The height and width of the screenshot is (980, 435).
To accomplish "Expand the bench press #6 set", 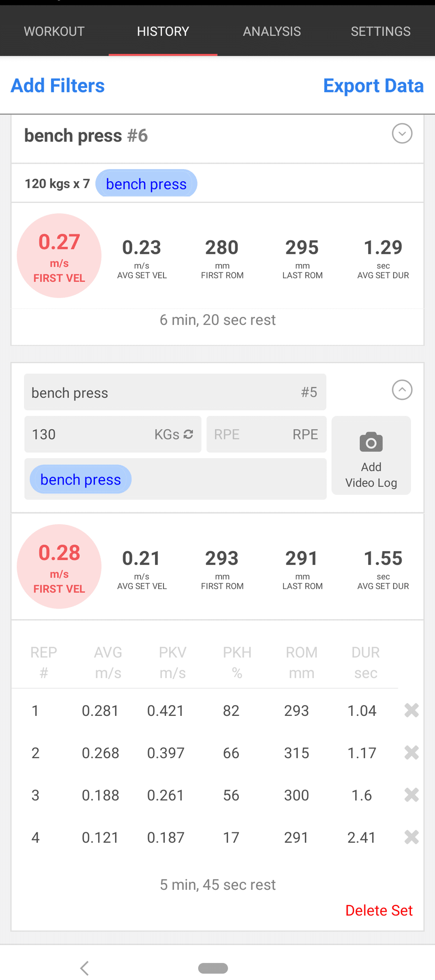I will point(402,134).
